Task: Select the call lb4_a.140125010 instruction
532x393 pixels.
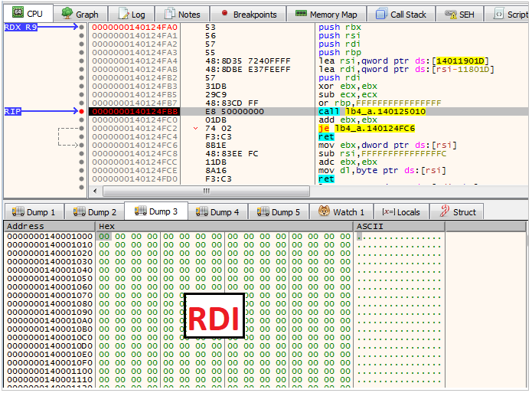Action: [x=372, y=111]
